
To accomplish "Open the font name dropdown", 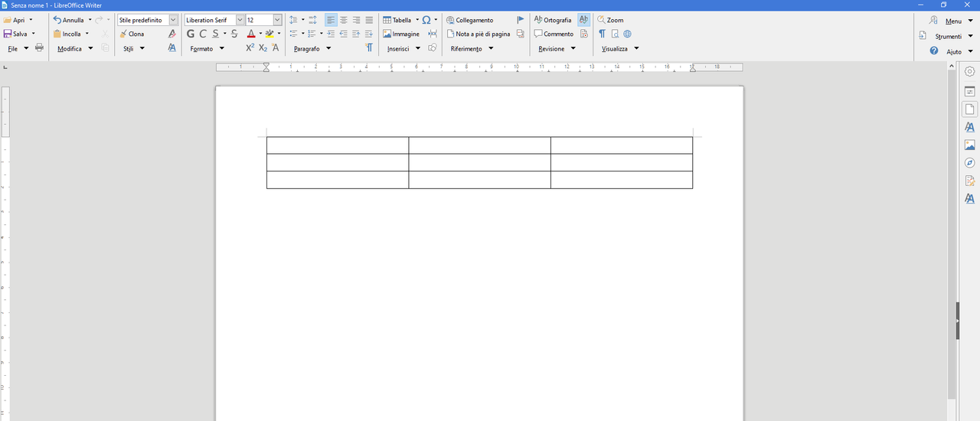I will (240, 20).
